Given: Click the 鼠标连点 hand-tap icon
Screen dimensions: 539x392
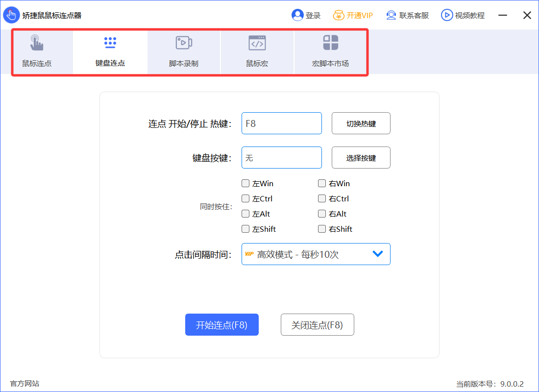Looking at the screenshot, I should [x=36, y=43].
